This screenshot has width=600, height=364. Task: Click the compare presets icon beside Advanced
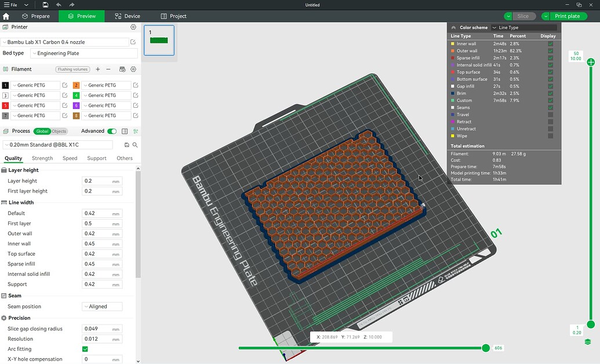click(125, 132)
